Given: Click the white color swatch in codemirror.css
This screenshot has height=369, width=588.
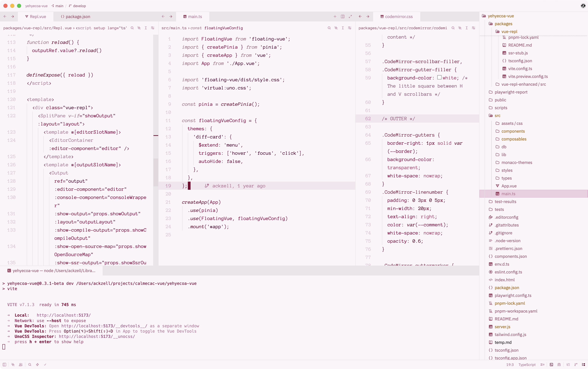Looking at the screenshot, I should [x=439, y=77].
